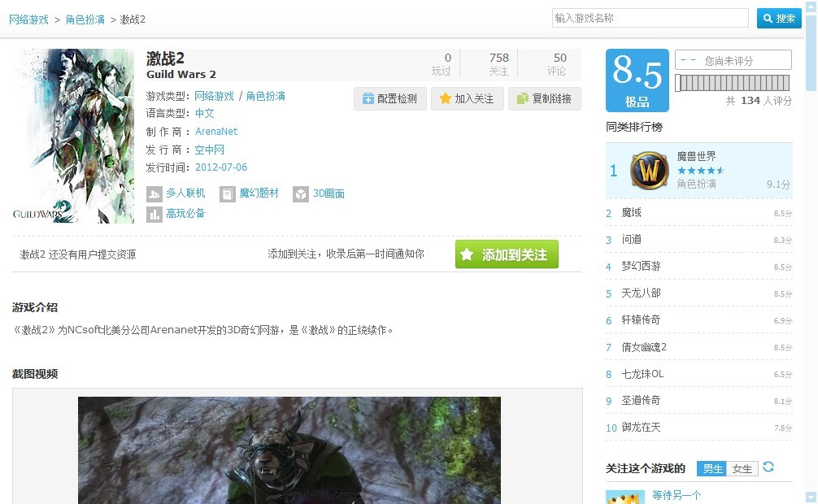
Task: Click the 758 关注 follower count
Action: point(498,64)
